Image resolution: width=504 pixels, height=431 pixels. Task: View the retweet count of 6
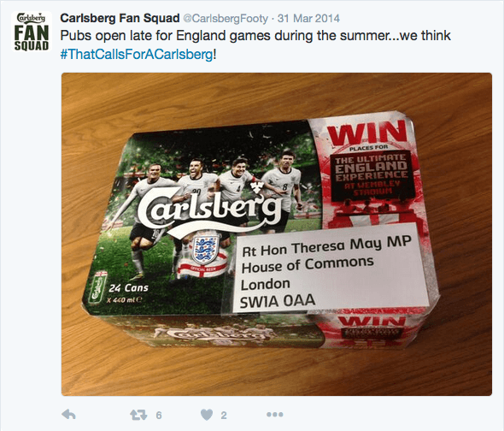[x=159, y=416]
